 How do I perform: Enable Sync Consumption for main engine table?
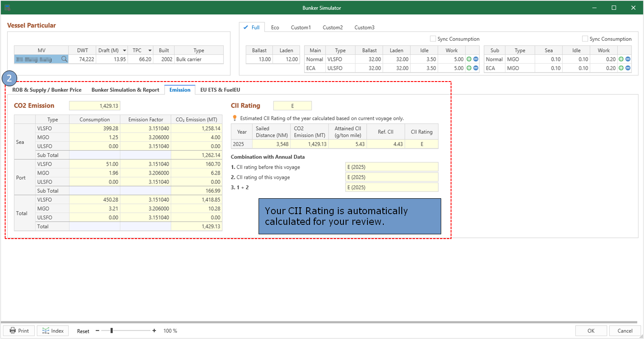(433, 39)
